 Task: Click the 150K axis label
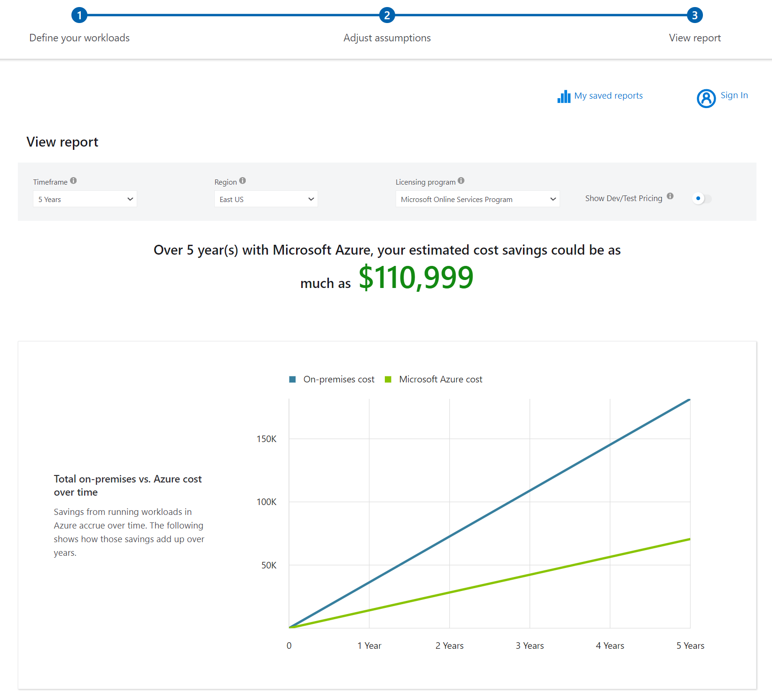[x=266, y=439]
